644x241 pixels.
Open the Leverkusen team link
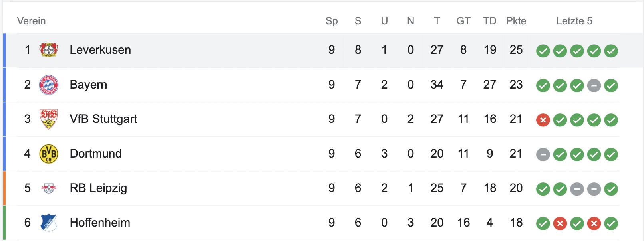tap(100, 50)
